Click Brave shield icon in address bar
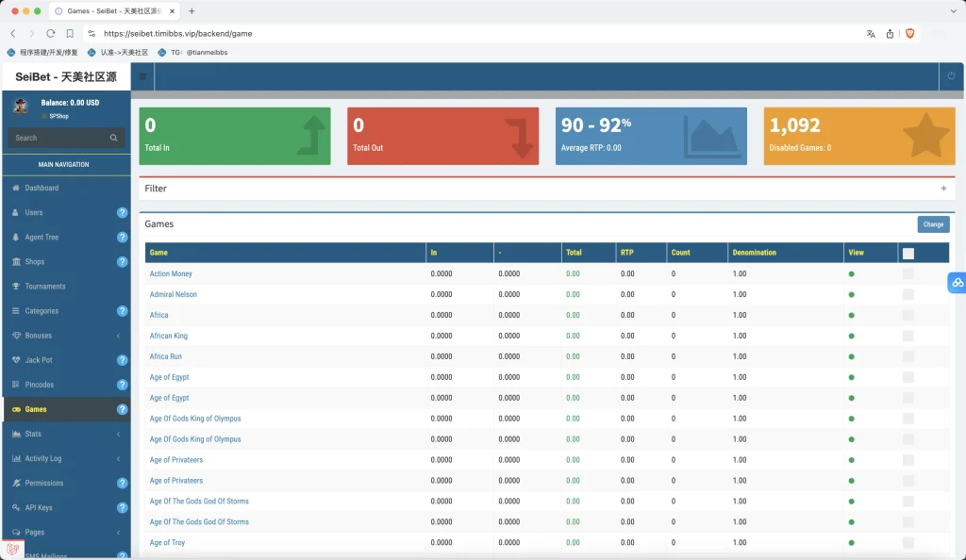This screenshot has width=966, height=560. pos(910,33)
